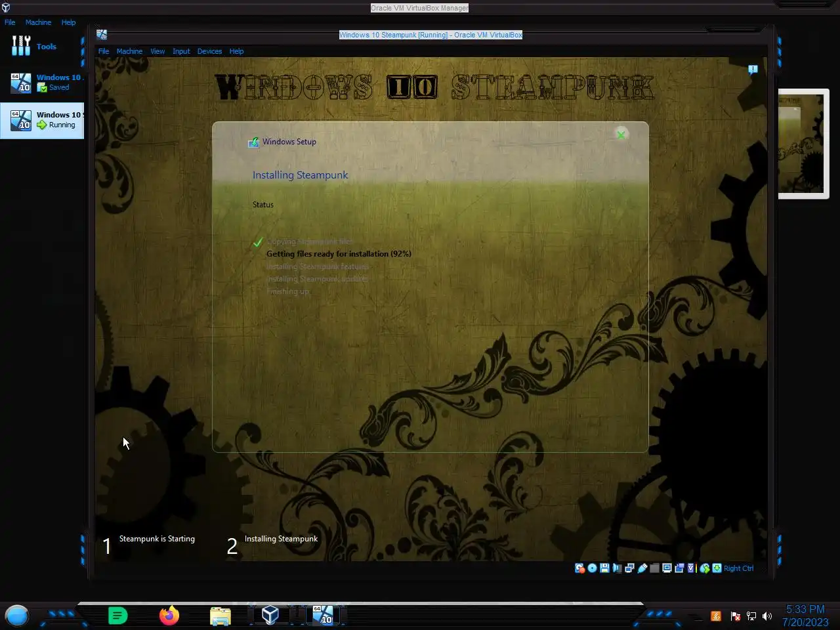
Task: Click the mouse integration status icon
Action: pos(705,568)
